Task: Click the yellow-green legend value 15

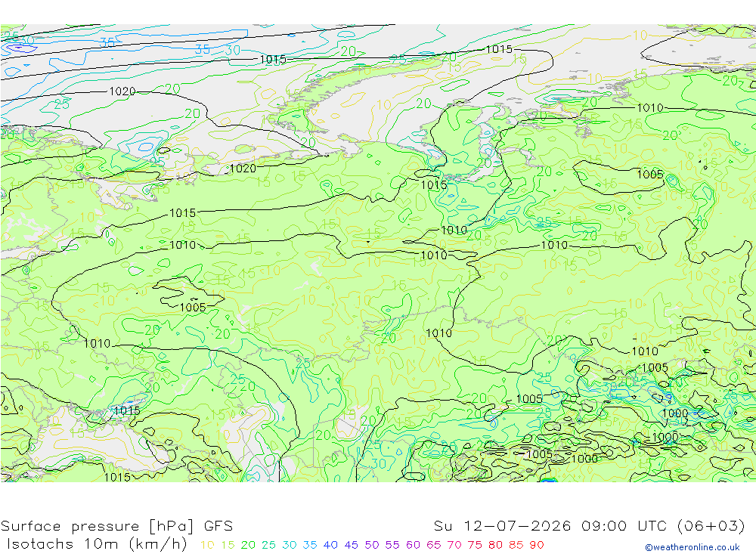Action: point(228,545)
